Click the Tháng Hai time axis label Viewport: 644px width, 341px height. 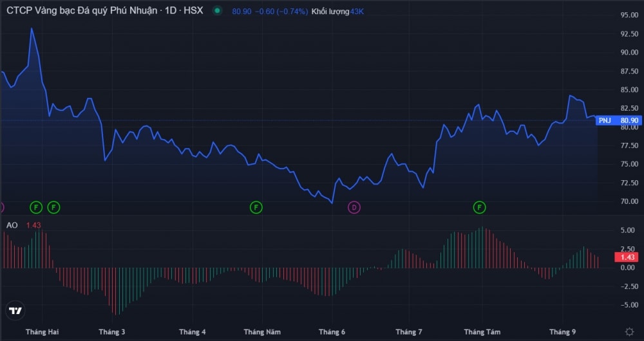[42, 331]
